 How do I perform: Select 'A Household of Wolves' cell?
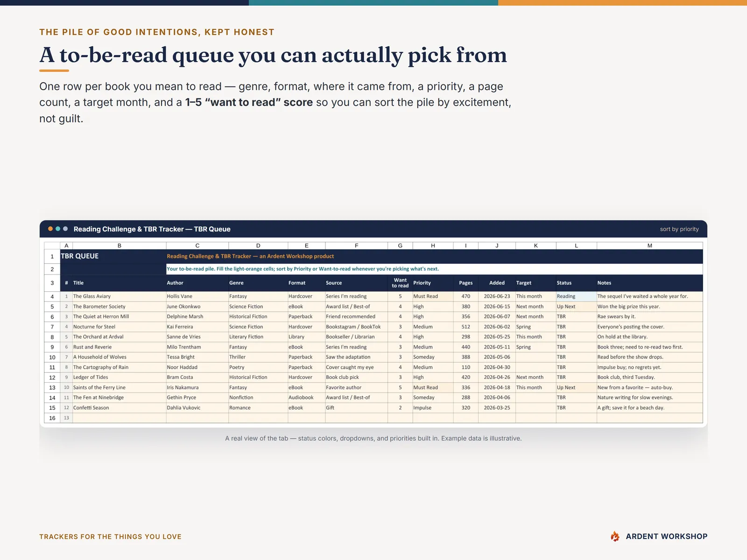[x=120, y=357]
